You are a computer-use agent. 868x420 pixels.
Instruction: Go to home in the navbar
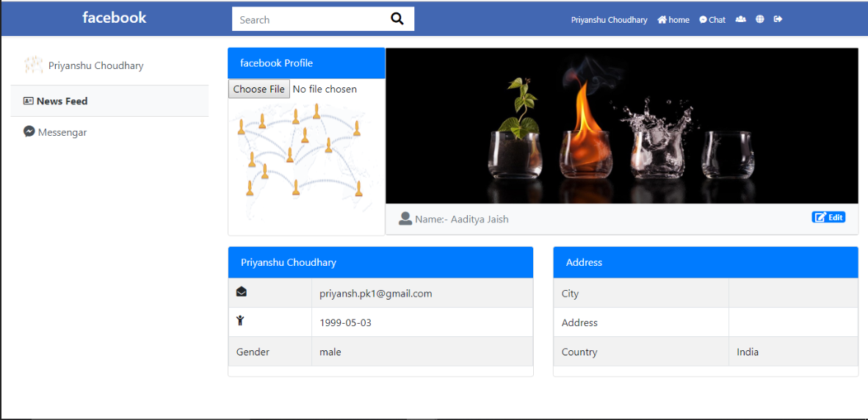click(673, 20)
